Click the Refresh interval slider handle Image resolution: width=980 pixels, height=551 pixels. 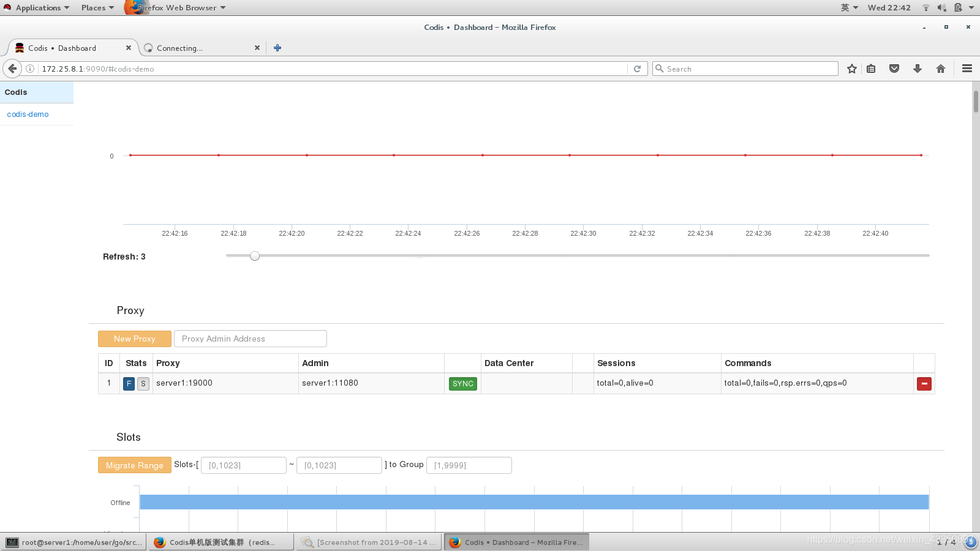255,256
